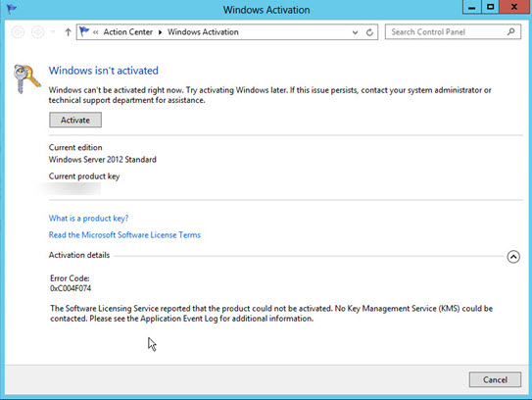Expand the breadcrumb arrow after Action Center
Image resolution: width=532 pixels, height=400 pixels.
click(x=160, y=32)
